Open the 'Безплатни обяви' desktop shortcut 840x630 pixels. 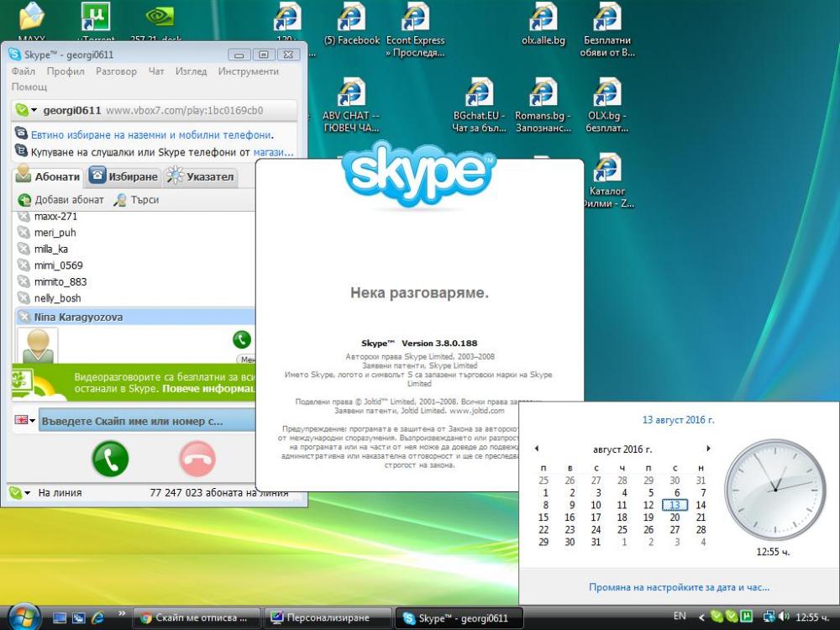pyautogui.click(x=607, y=30)
